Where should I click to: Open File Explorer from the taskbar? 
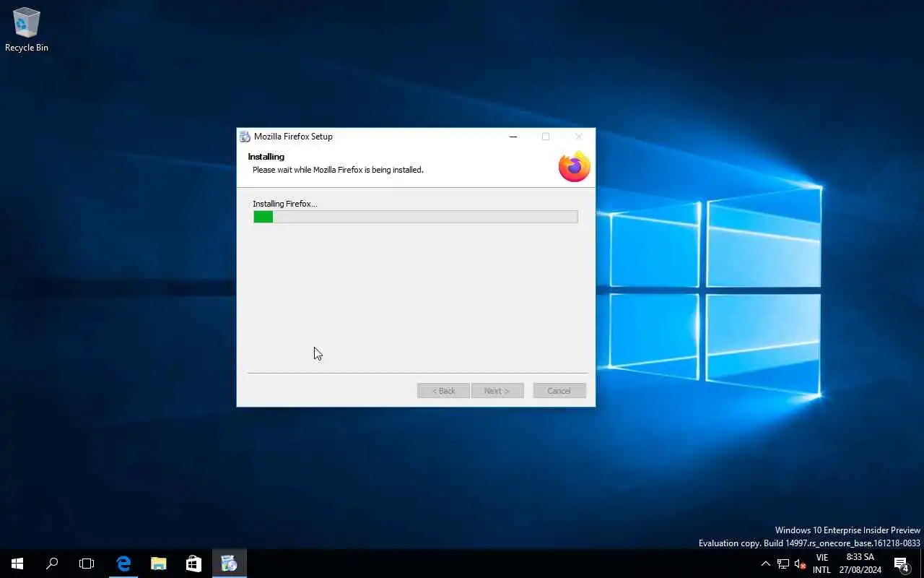pos(158,564)
